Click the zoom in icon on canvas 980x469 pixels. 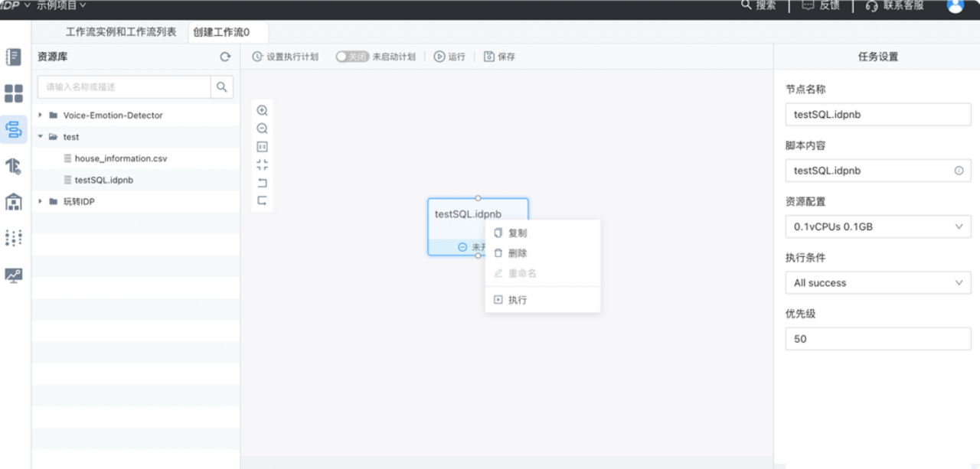tap(262, 110)
